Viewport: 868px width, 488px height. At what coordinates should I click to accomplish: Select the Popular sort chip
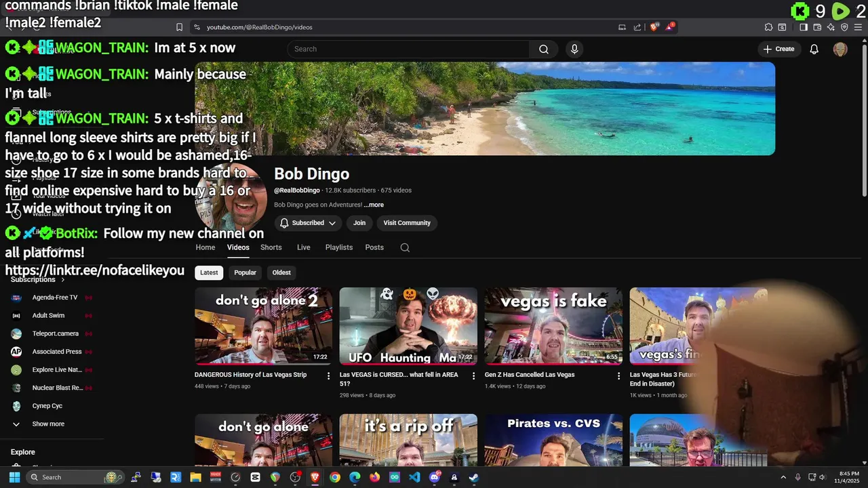[x=245, y=272]
